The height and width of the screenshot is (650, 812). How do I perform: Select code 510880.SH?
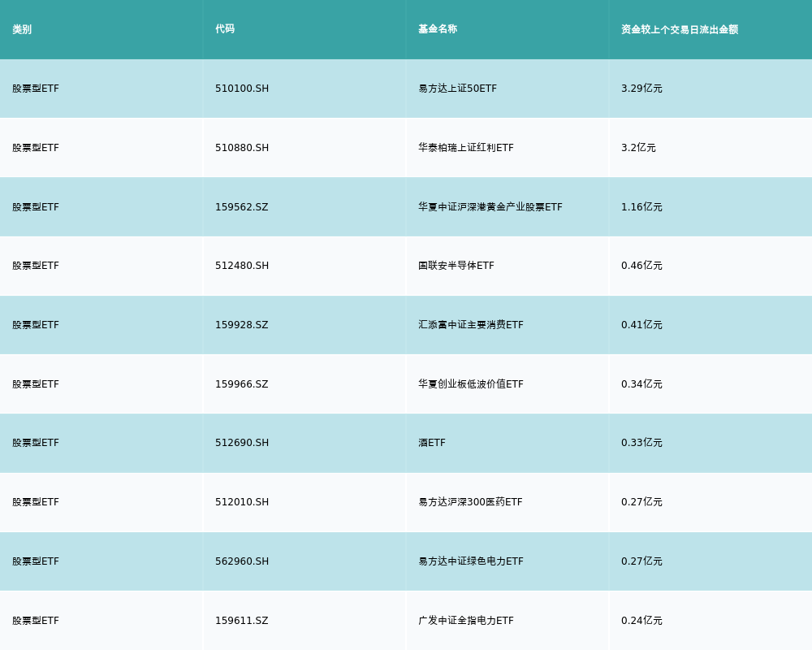tap(242, 148)
